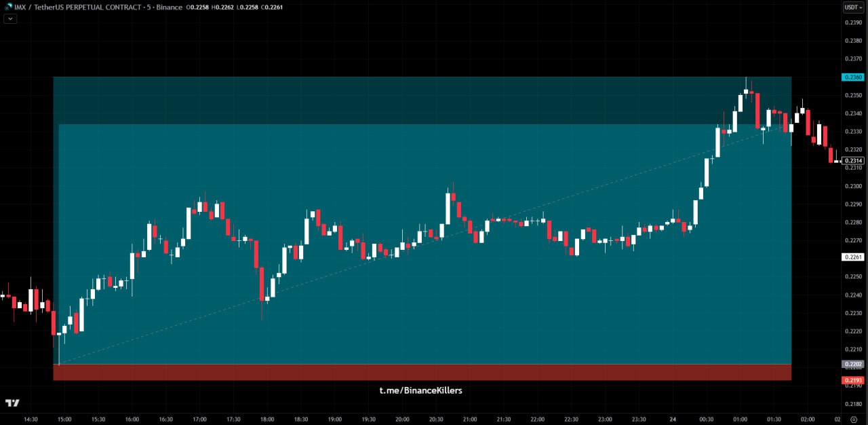
Task: Click the t.me/BinanceKillers watermark link
Action: click(x=420, y=390)
